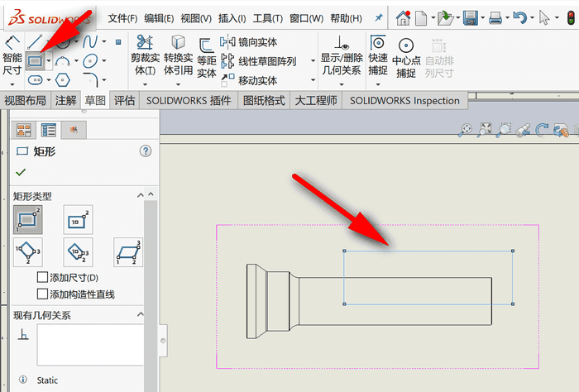Select the Point sketch tool
579x392 pixels.
coord(118,42)
